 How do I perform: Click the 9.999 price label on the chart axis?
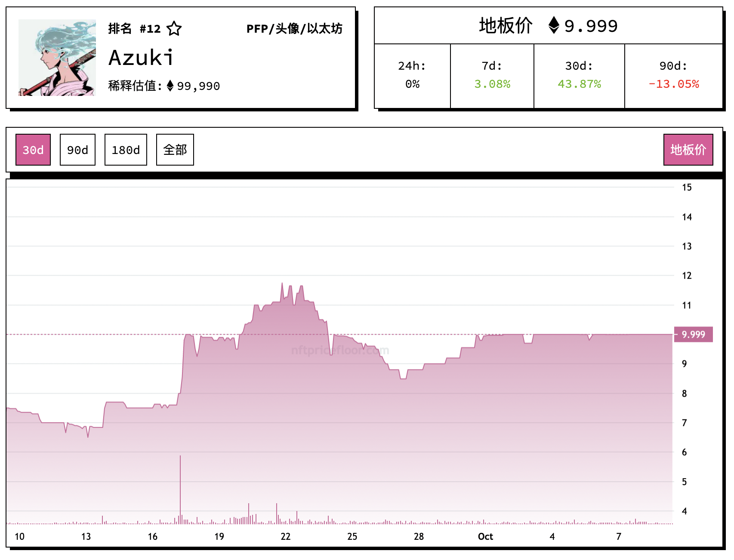pyautogui.click(x=693, y=335)
